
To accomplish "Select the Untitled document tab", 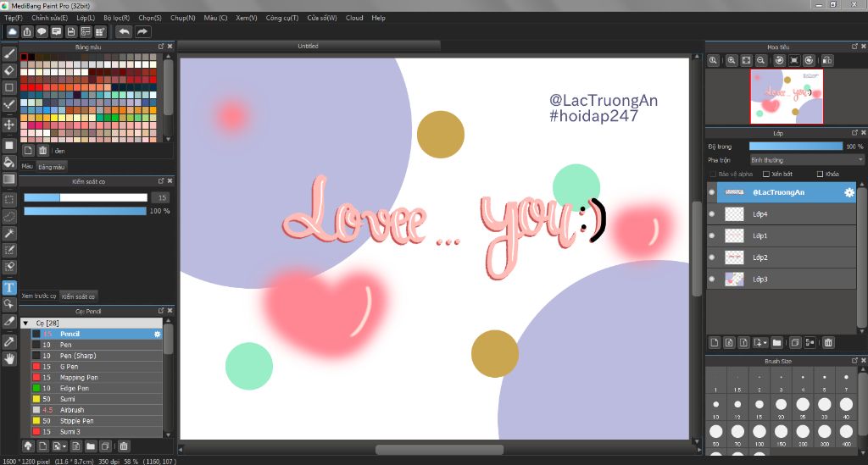I will (308, 46).
